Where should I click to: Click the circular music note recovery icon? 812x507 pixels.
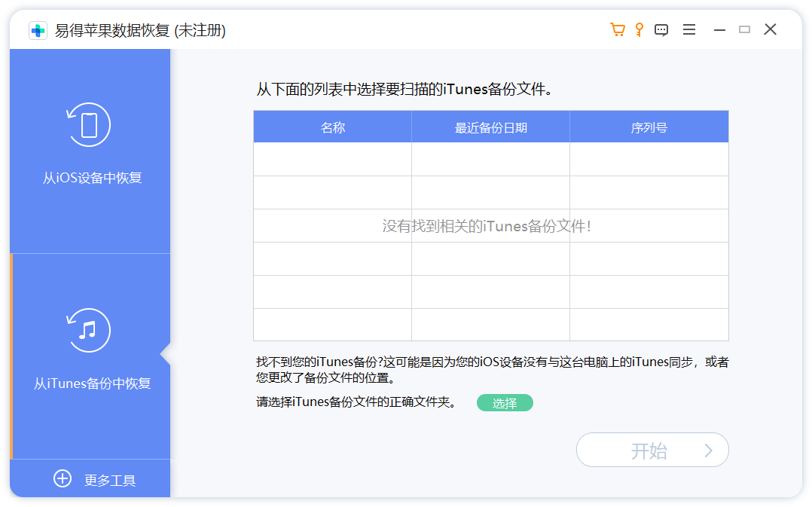pos(89,330)
